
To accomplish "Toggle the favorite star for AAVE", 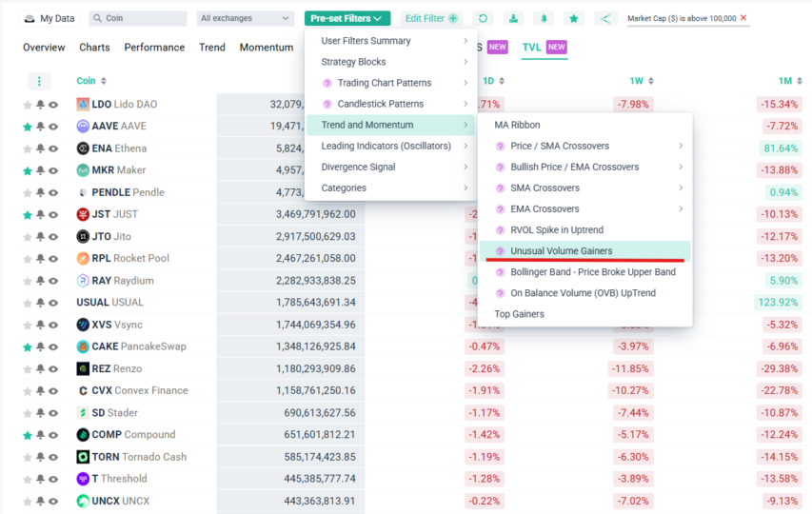I will [28, 127].
